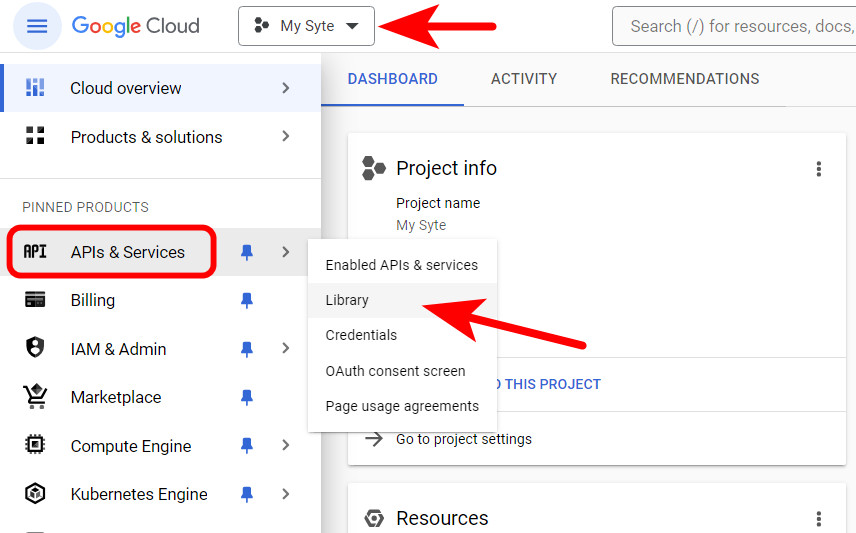Viewport: 856px width, 533px height.
Task: Expand the Compute Engine chevron
Action: point(286,445)
